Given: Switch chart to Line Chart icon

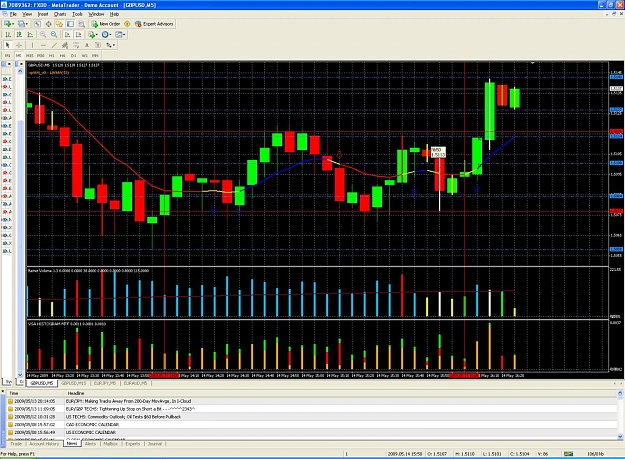Looking at the screenshot, I should pos(30,35).
